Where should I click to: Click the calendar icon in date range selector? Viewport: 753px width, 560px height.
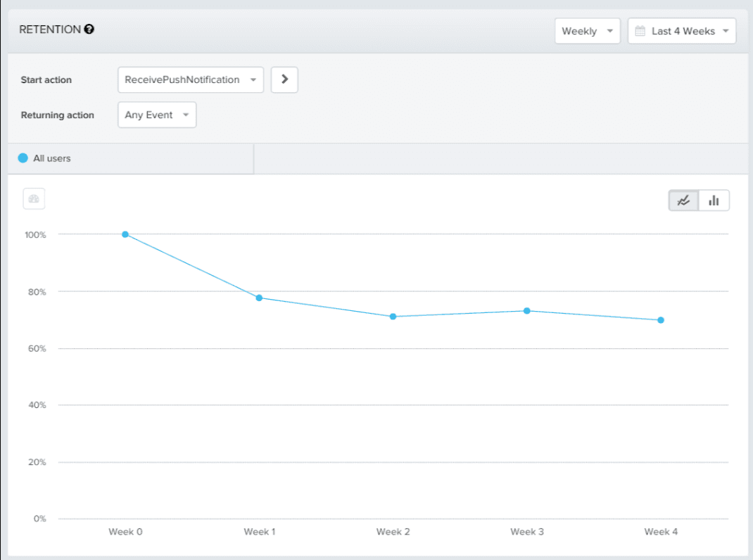coord(640,31)
